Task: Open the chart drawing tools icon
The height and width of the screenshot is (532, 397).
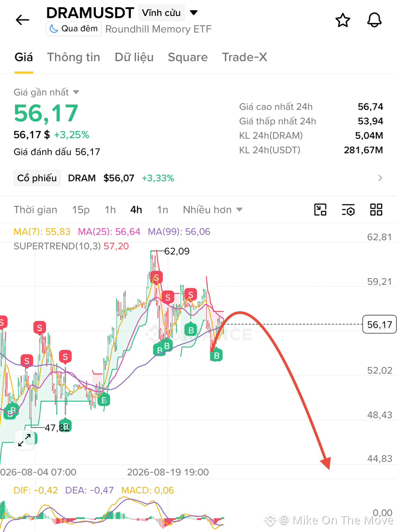Action: click(x=320, y=210)
